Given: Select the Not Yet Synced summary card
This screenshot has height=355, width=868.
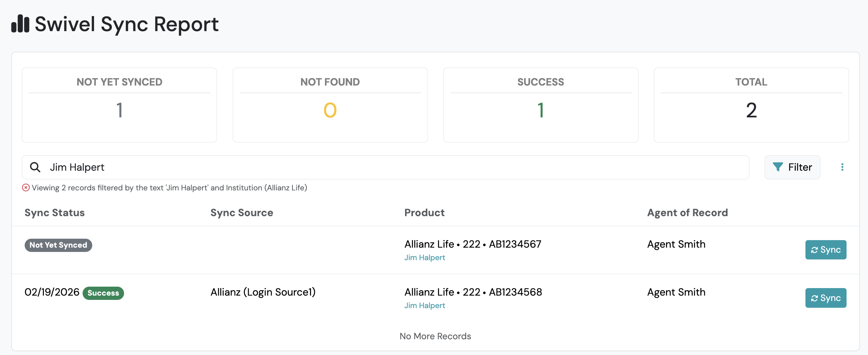Looking at the screenshot, I should [119, 105].
